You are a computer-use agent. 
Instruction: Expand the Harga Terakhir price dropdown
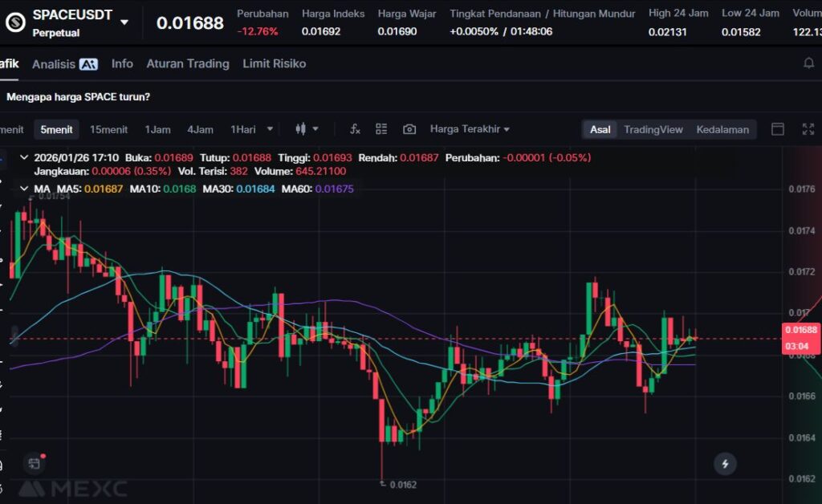pos(470,129)
